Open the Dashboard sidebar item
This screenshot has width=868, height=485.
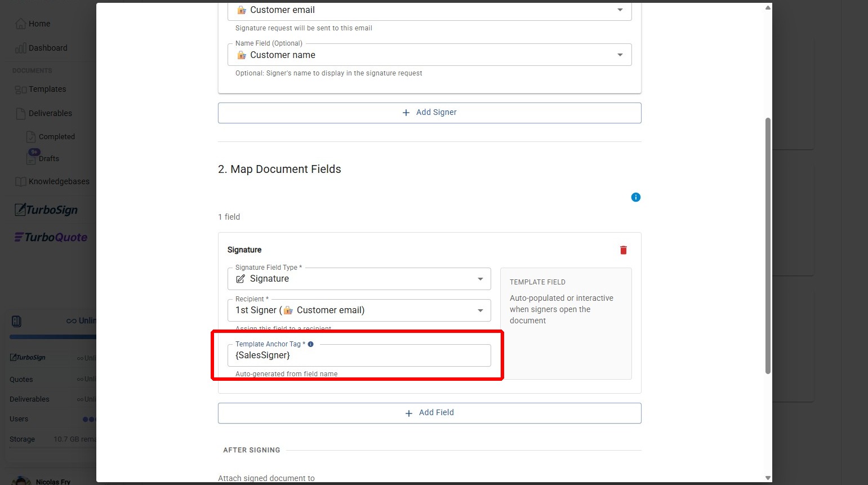click(x=47, y=48)
